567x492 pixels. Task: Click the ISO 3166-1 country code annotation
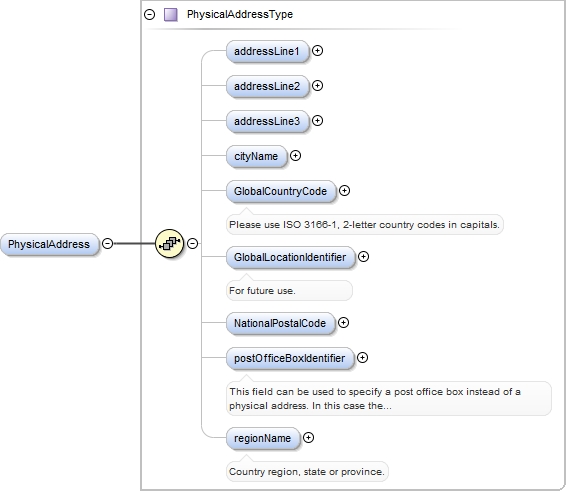click(x=364, y=224)
